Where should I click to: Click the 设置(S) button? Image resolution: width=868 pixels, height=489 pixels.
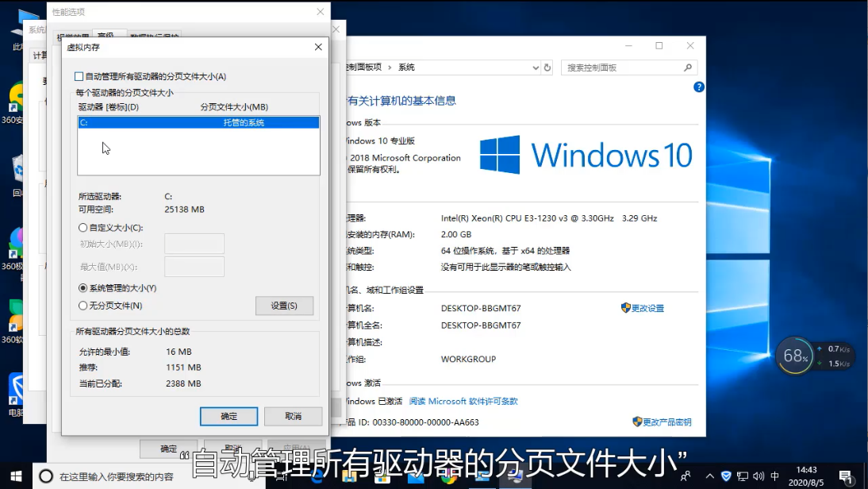coord(284,306)
